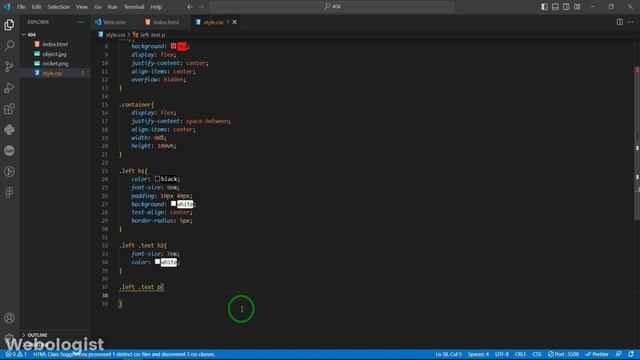
Task: Click the '.container{' selector text
Action: tap(137, 104)
